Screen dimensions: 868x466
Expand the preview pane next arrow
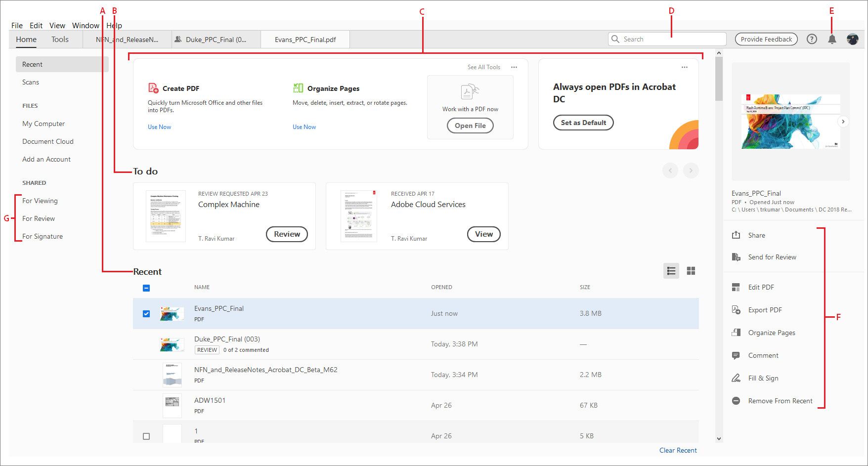(x=843, y=122)
